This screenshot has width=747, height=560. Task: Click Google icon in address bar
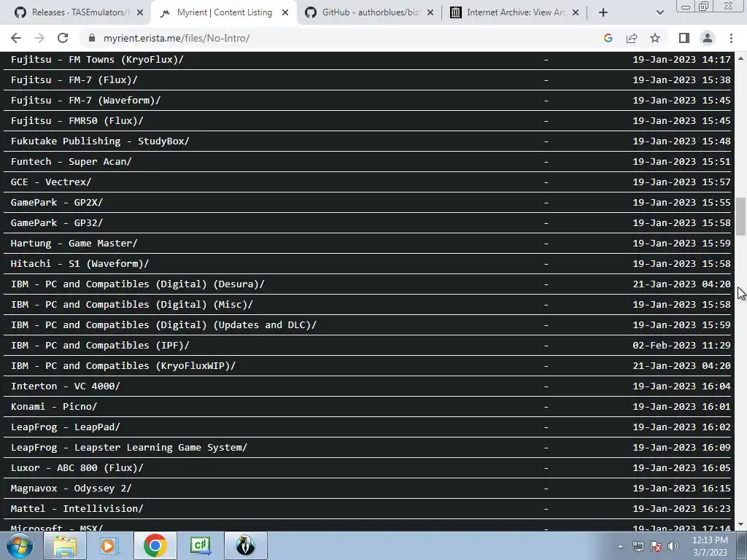(608, 38)
